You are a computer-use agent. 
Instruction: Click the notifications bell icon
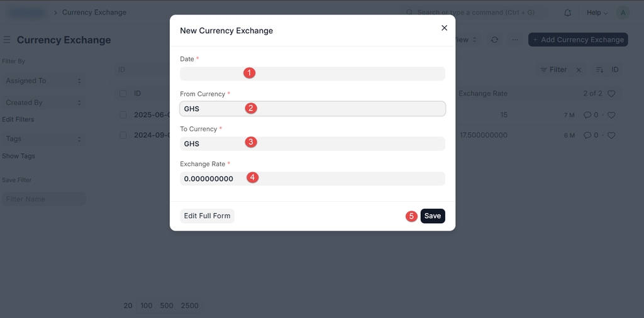[x=568, y=13]
